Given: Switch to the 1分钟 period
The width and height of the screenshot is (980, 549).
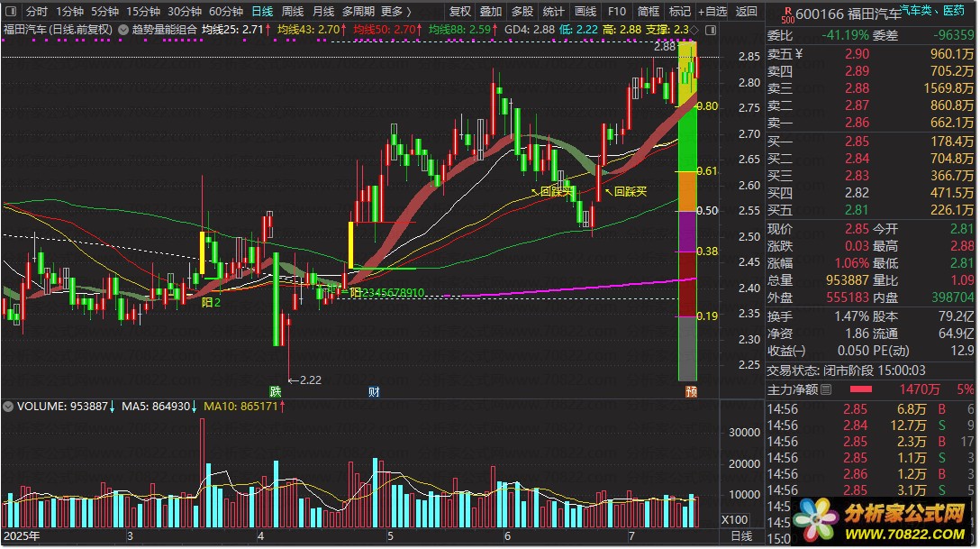Looking at the screenshot, I should 69,11.
